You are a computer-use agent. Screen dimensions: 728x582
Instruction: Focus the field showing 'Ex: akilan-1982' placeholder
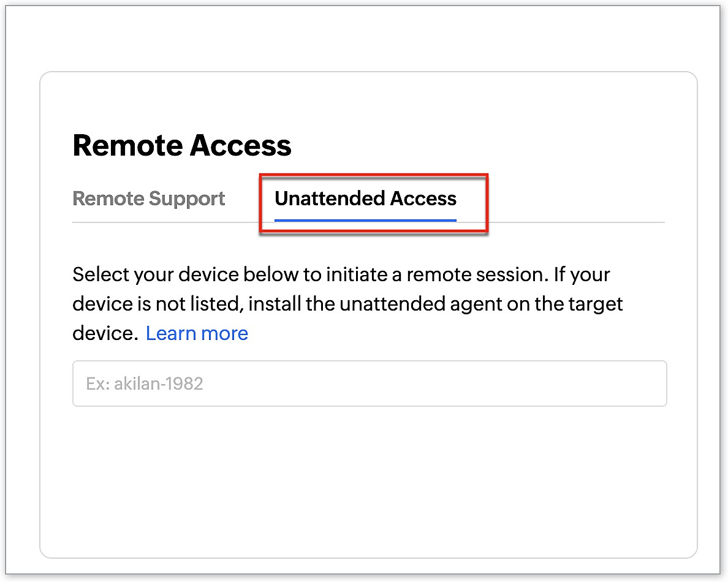tap(145, 384)
